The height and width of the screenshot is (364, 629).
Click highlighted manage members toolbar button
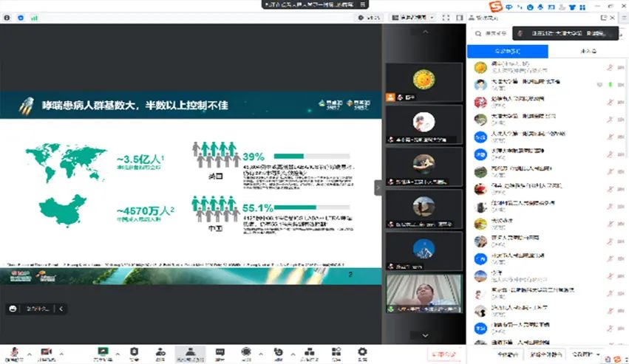click(x=191, y=353)
